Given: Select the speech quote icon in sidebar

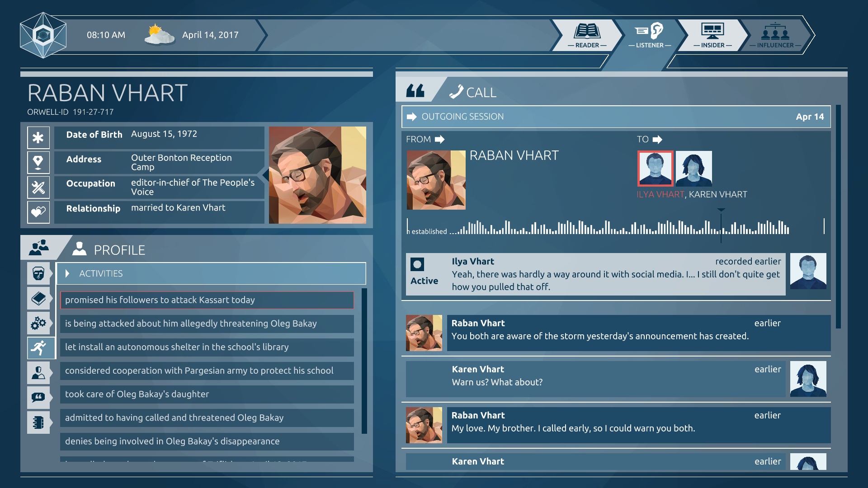Looking at the screenshot, I should coord(38,397).
